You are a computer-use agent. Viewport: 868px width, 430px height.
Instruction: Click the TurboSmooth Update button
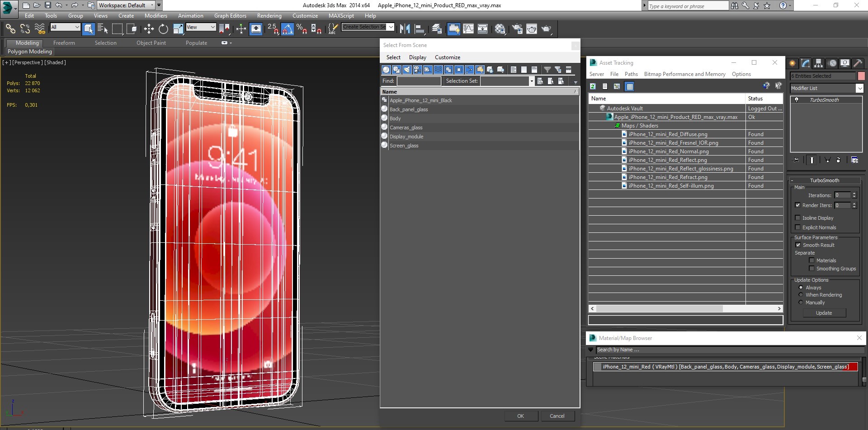click(x=824, y=313)
